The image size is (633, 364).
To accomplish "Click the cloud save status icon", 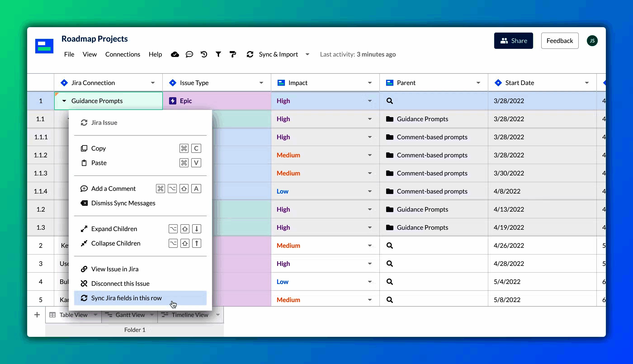I will point(175,54).
